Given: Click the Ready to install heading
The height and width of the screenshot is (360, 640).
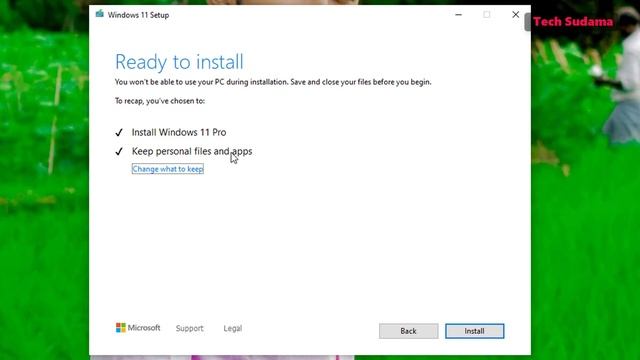Looking at the screenshot, I should (179, 62).
